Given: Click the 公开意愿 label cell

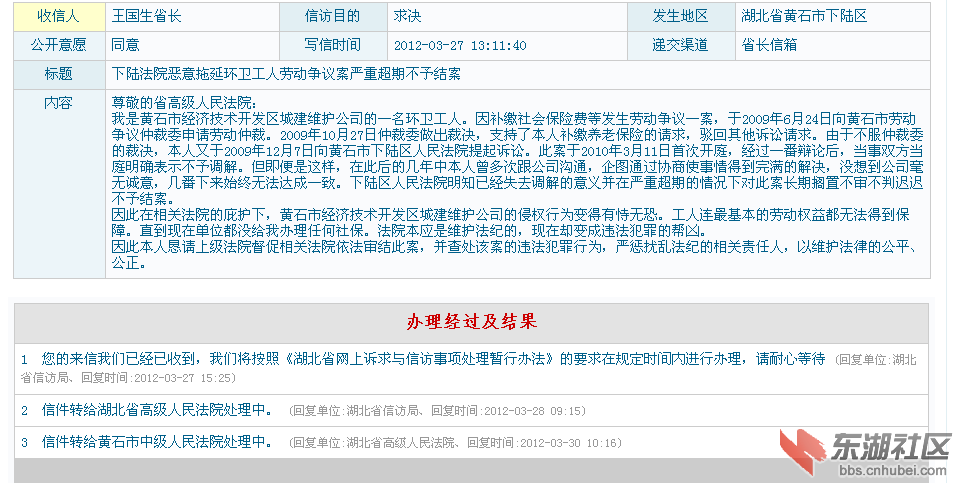Looking at the screenshot, I should (x=59, y=46).
